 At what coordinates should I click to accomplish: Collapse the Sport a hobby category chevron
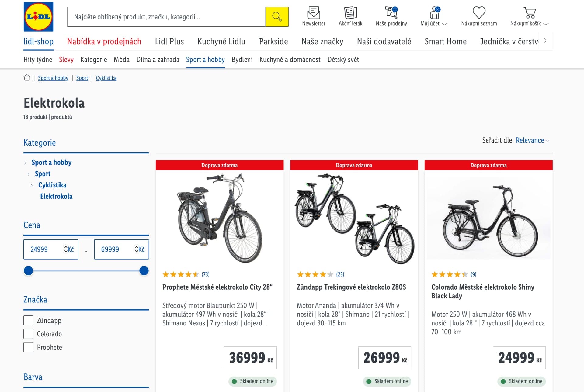[25, 163]
